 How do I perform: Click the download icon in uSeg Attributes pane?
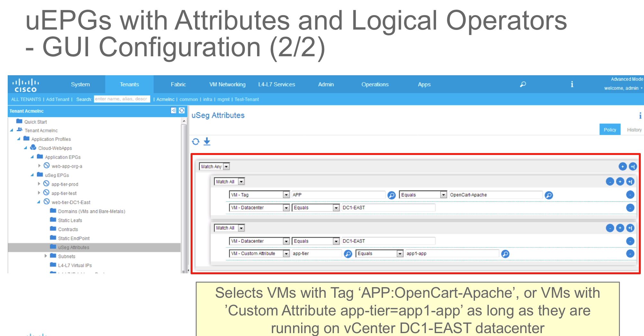(207, 141)
